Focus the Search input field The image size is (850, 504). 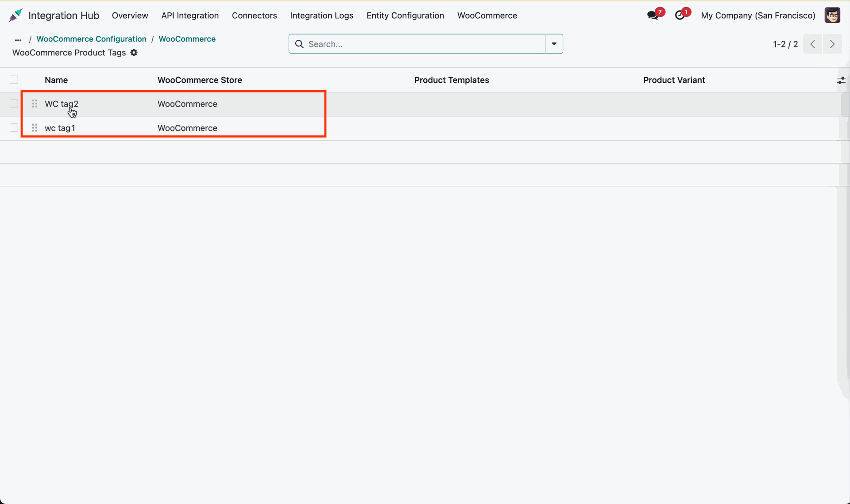(x=425, y=44)
